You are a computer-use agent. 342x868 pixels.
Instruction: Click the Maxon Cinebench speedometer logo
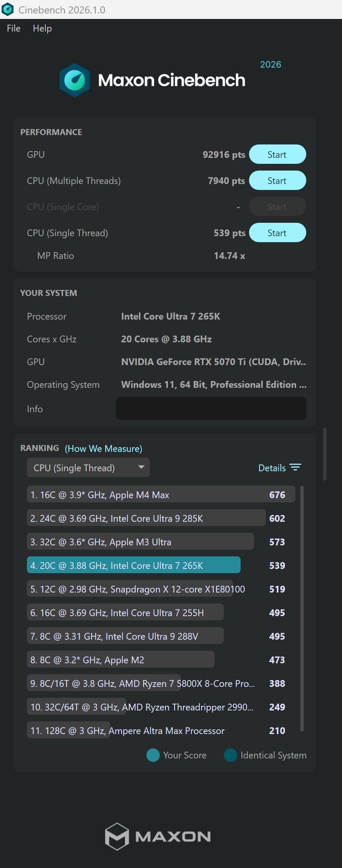pos(74,80)
